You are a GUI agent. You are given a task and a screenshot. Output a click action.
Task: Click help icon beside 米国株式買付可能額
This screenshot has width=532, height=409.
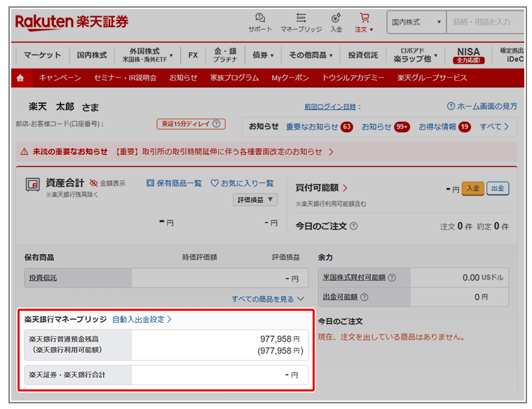[392, 278]
